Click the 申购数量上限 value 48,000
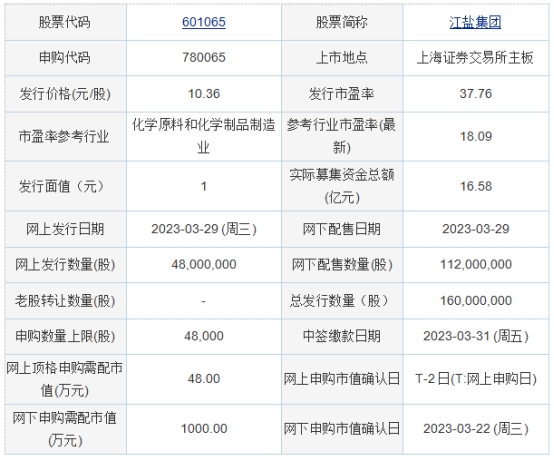Image resolution: width=554 pixels, height=461 pixels. pos(204,336)
